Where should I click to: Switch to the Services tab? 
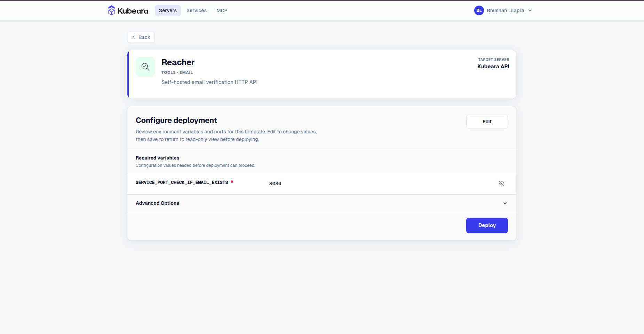click(197, 10)
